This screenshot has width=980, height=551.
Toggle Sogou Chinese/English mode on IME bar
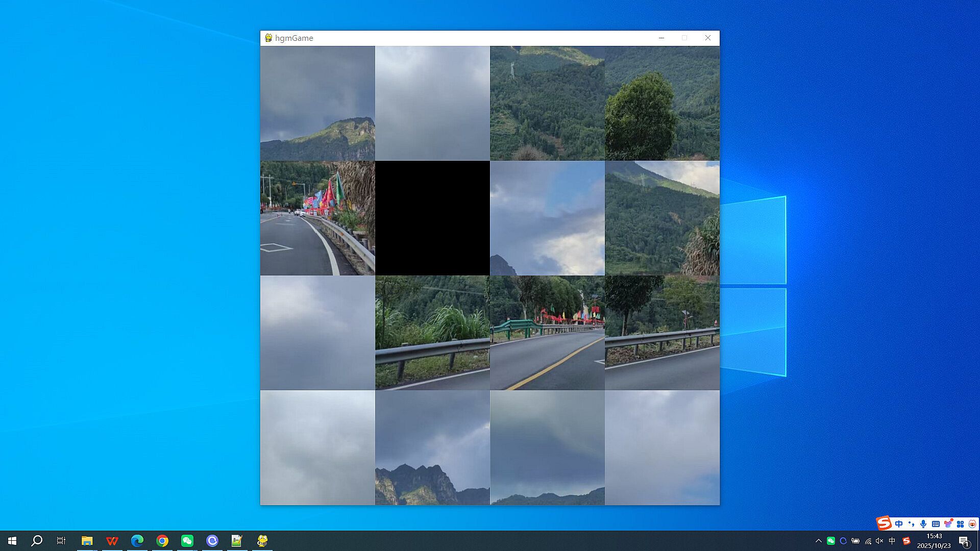899,524
